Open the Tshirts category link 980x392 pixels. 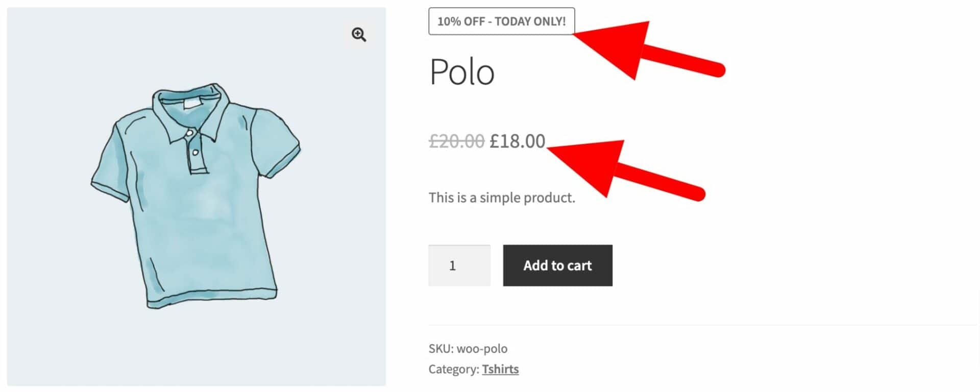500,369
